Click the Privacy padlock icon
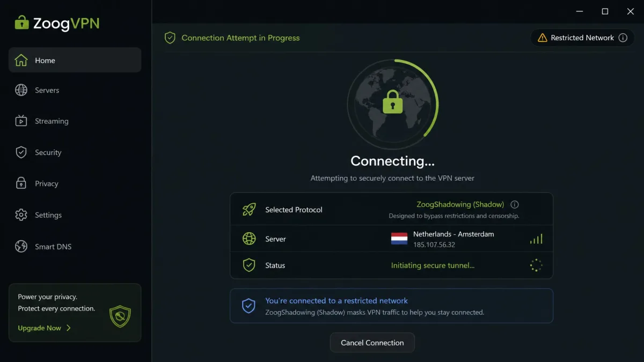 point(21,183)
